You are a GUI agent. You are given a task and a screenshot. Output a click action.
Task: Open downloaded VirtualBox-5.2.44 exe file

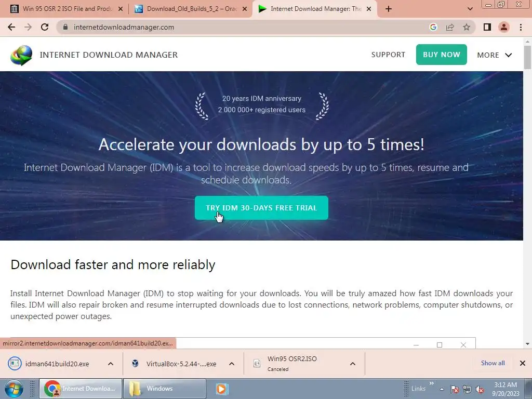click(x=175, y=364)
